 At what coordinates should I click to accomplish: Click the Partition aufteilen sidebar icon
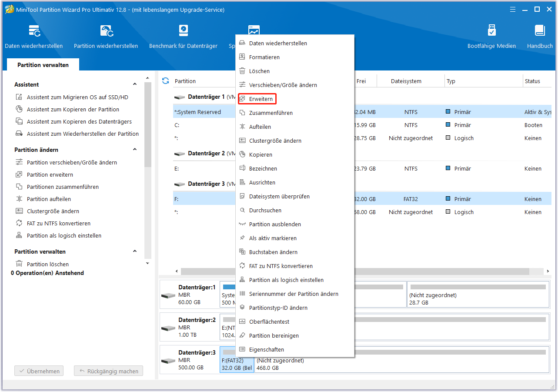(x=19, y=199)
